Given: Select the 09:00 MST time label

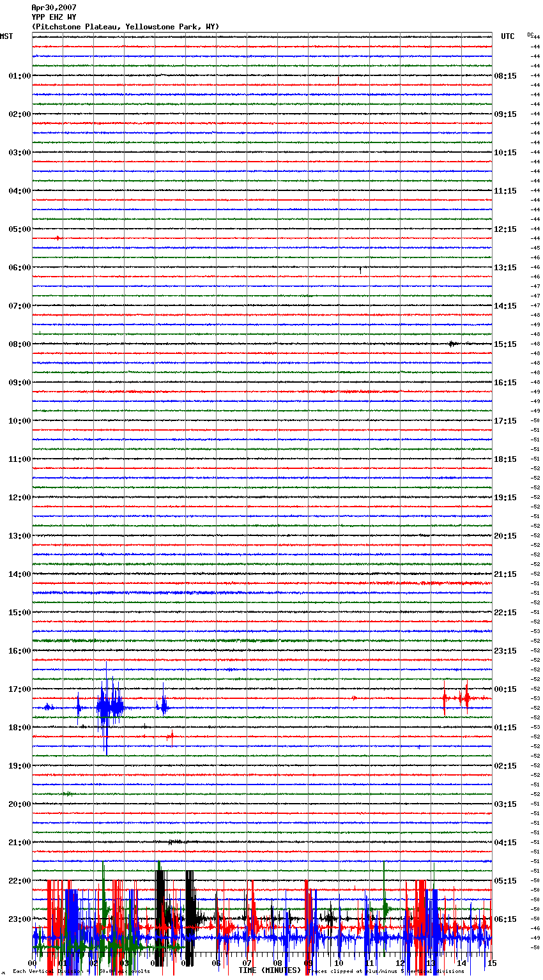Looking at the screenshot, I should click(19, 383).
